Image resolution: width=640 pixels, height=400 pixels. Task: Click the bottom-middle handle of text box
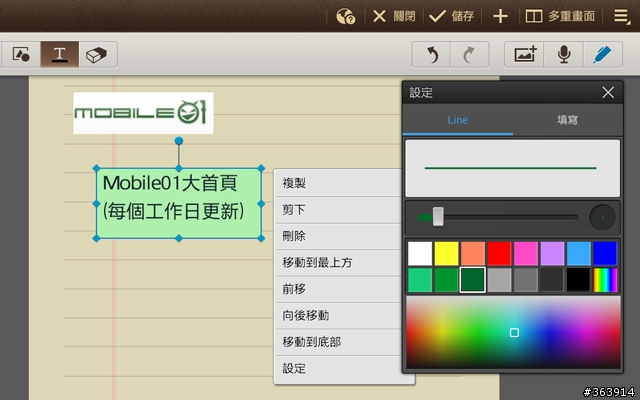(x=179, y=238)
